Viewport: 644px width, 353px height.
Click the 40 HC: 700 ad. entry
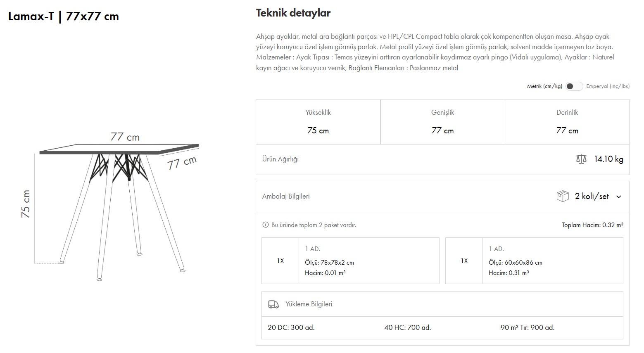coord(407,327)
